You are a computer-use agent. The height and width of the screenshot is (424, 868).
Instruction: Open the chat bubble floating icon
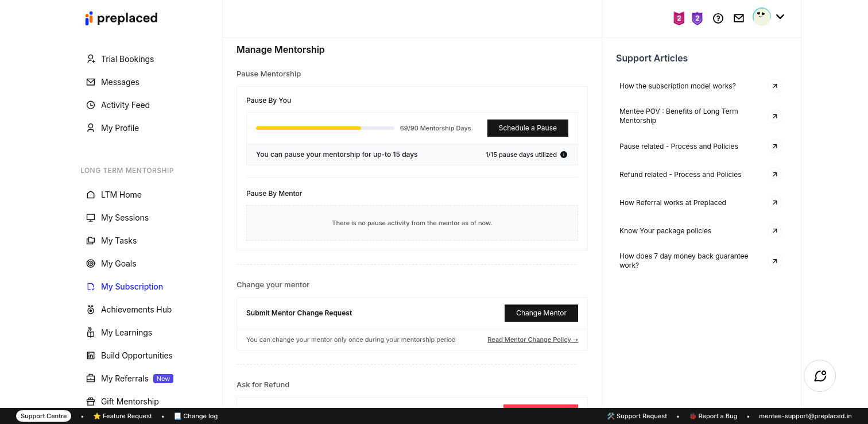[819, 376]
